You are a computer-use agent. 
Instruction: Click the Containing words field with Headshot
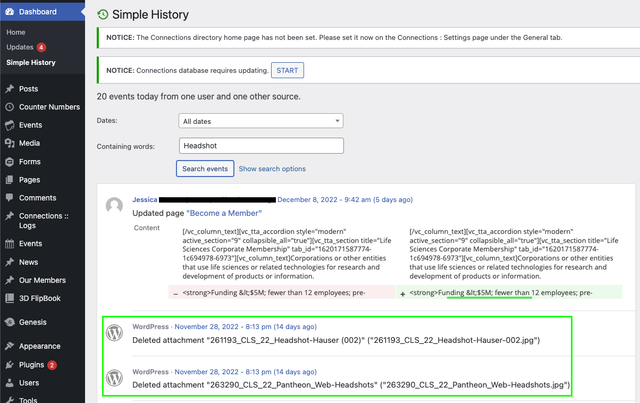[261, 146]
